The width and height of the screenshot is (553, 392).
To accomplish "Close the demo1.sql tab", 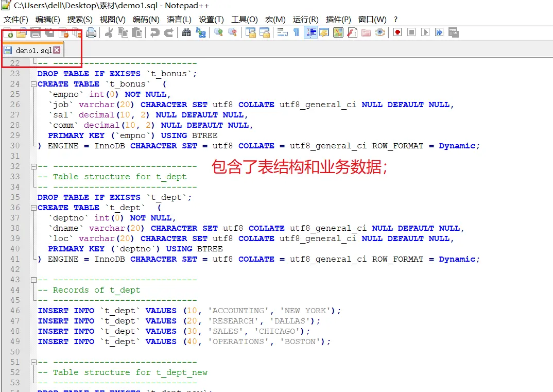I will pos(57,50).
